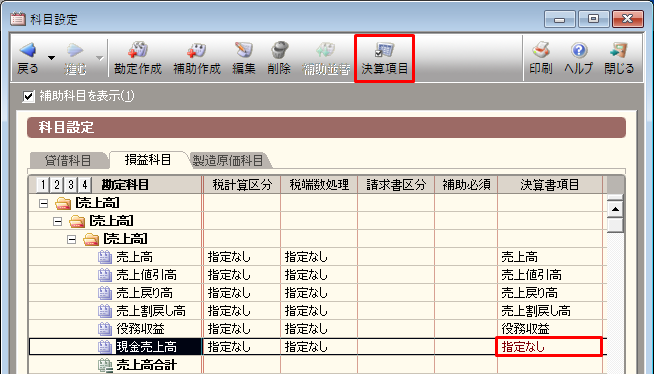654x374 pixels.
Task: Maximize the 科目設定 window
Action: pyautogui.click(x=593, y=19)
